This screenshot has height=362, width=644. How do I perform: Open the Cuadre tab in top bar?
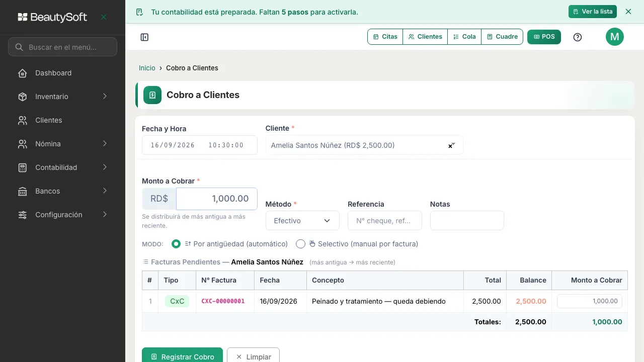click(x=502, y=37)
